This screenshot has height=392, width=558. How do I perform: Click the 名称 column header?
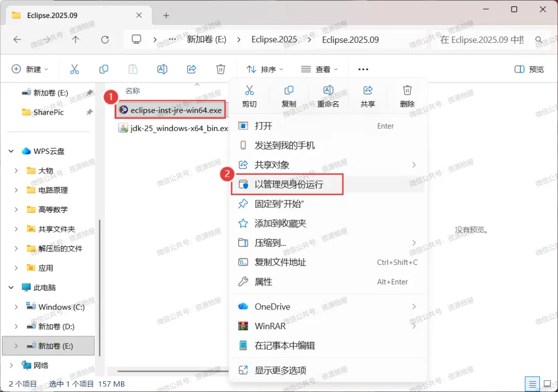coord(133,91)
